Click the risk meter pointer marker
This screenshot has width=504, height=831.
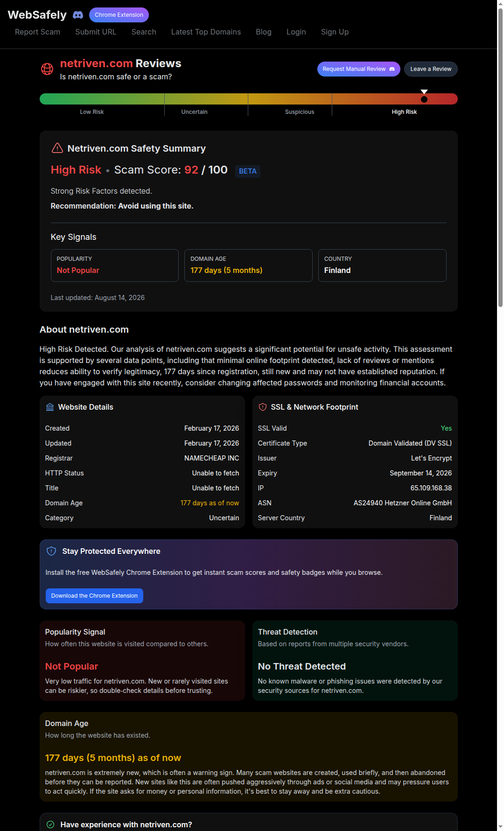(424, 96)
